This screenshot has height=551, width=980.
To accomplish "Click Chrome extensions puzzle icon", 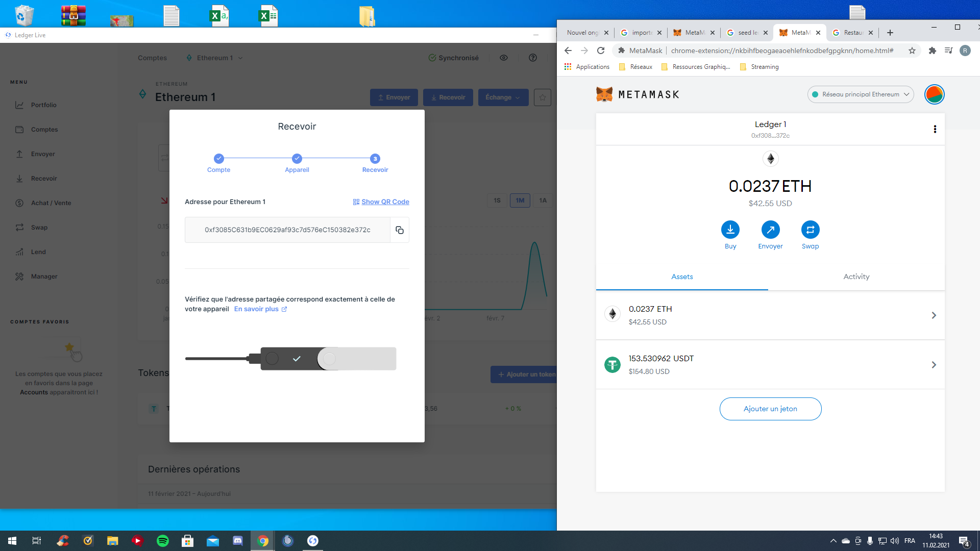I will click(x=932, y=51).
